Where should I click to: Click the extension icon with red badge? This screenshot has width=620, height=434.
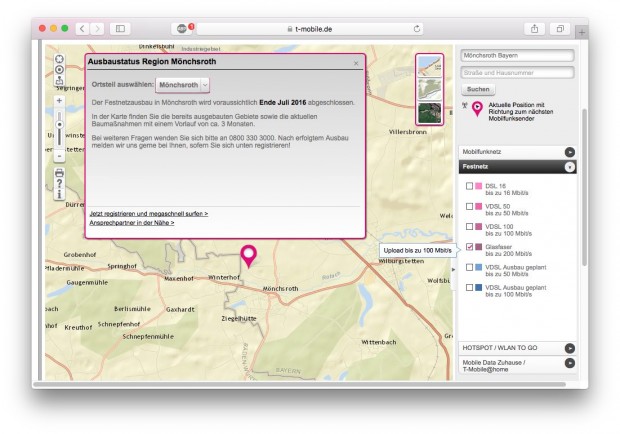point(182,28)
